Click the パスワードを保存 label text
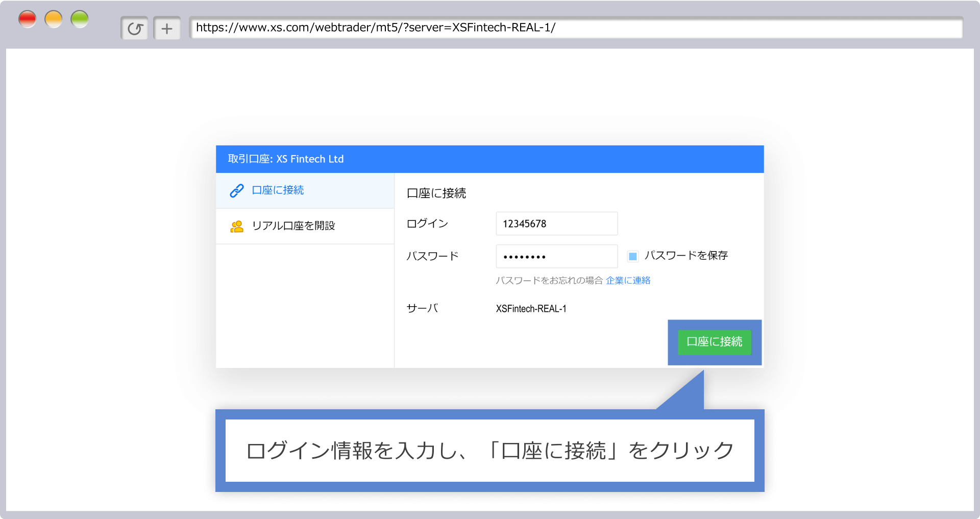This screenshot has width=980, height=519. [x=686, y=256]
